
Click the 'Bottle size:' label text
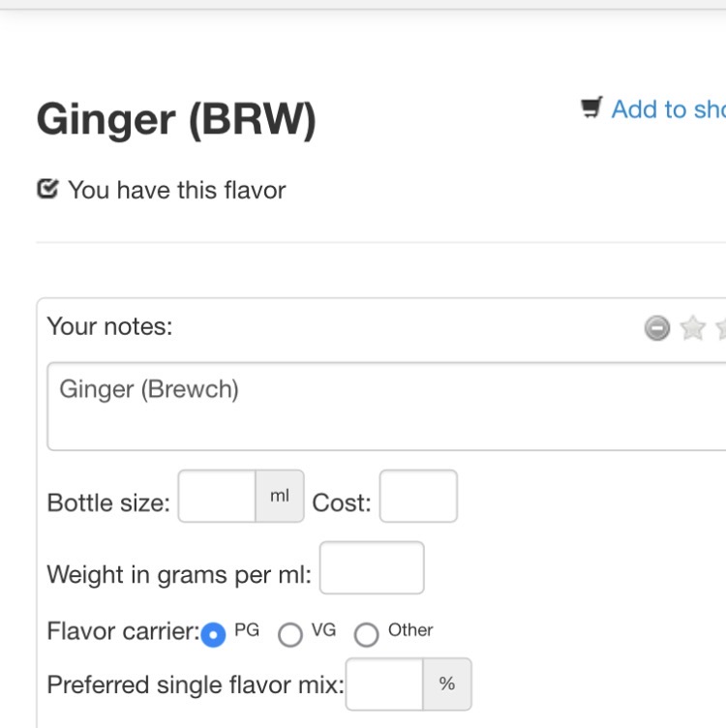coord(108,503)
